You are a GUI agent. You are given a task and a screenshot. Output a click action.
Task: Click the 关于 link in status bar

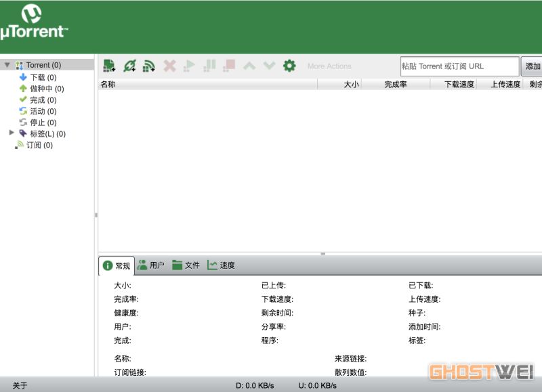(20, 386)
